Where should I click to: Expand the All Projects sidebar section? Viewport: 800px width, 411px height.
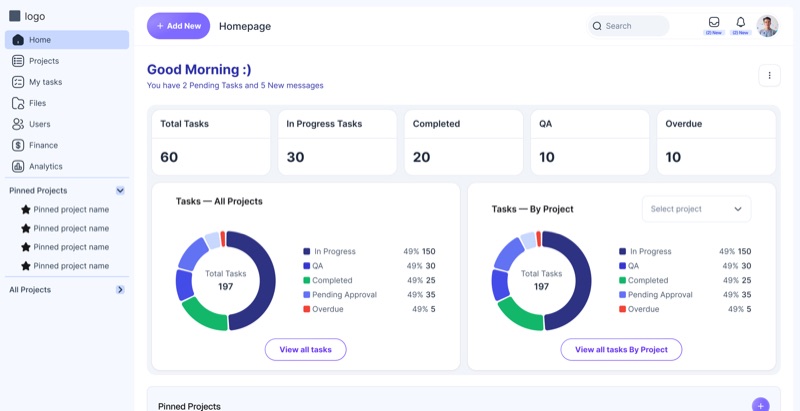click(120, 290)
